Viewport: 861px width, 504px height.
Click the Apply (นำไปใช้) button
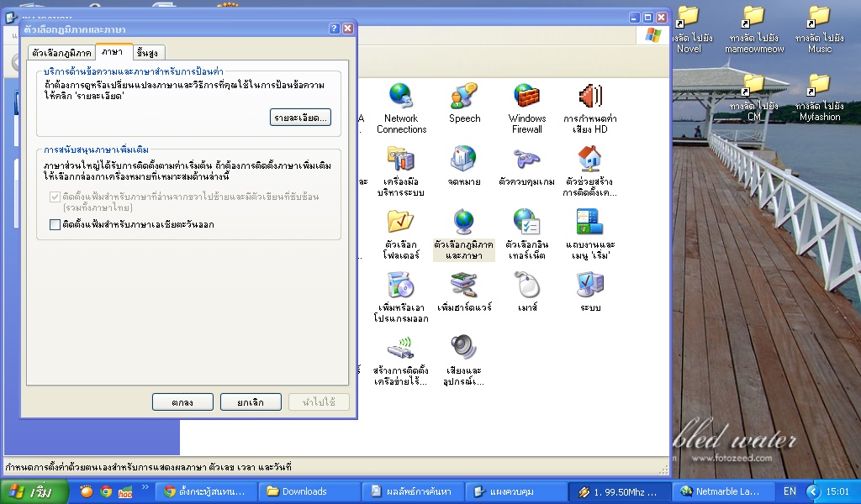pos(319,402)
